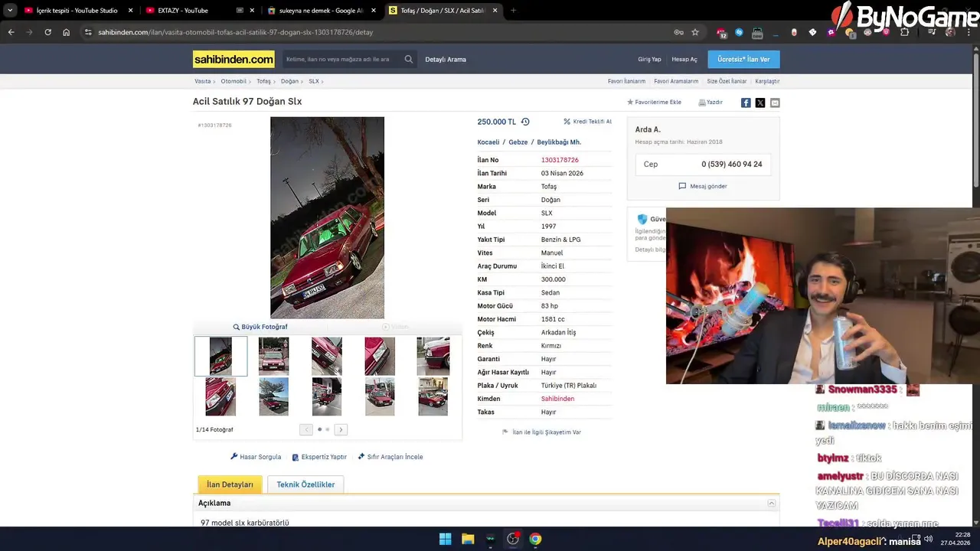Click Kredi Teklifi Al
Viewport: 980px width, 551px height.
click(x=588, y=122)
